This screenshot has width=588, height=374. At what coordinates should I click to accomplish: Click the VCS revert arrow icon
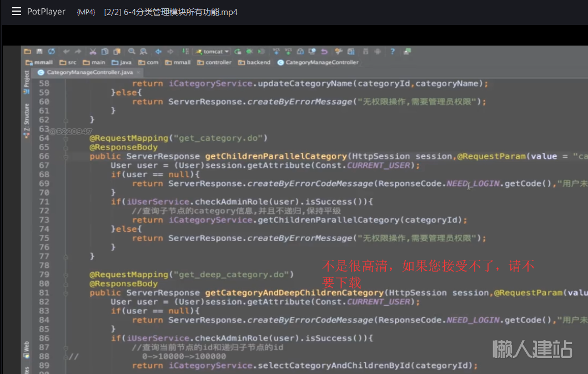tap(324, 52)
